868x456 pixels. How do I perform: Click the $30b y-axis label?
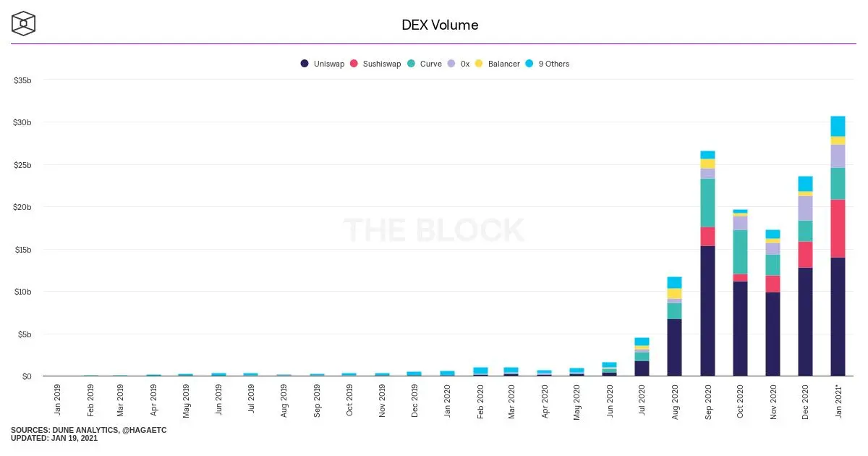click(x=22, y=122)
